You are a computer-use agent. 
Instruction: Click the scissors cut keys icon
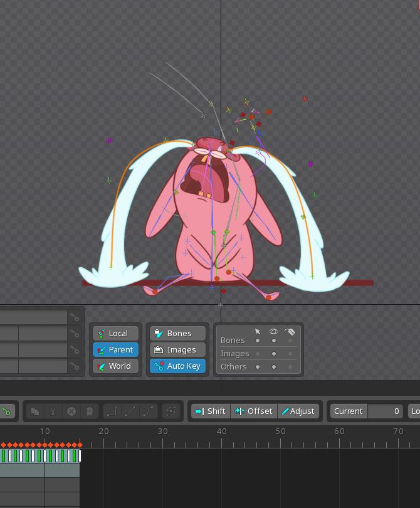coord(53,411)
